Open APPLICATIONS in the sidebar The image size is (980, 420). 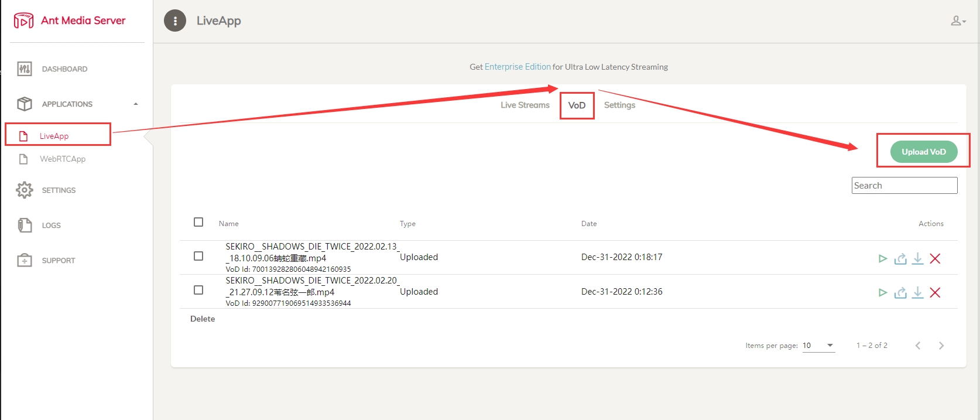click(x=67, y=104)
